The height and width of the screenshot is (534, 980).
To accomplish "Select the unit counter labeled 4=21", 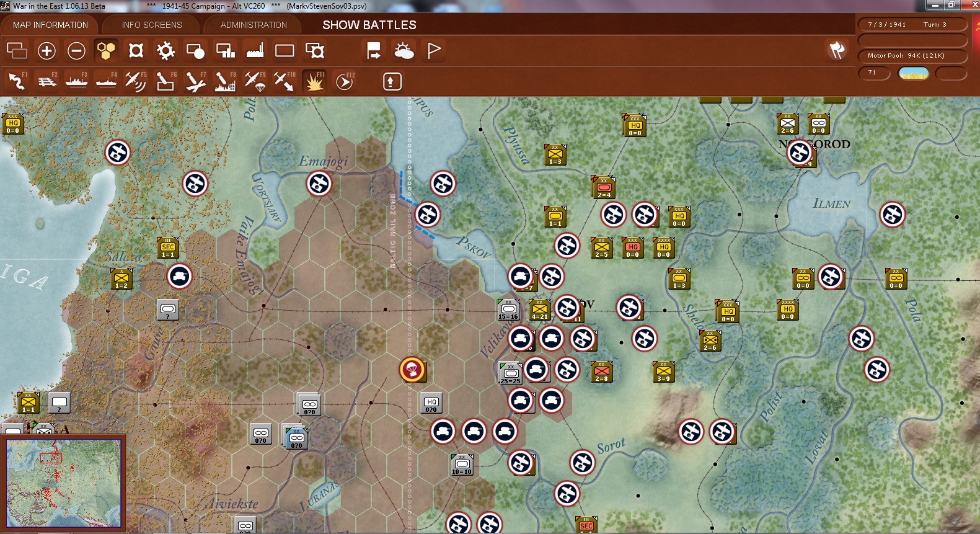I will [539, 309].
